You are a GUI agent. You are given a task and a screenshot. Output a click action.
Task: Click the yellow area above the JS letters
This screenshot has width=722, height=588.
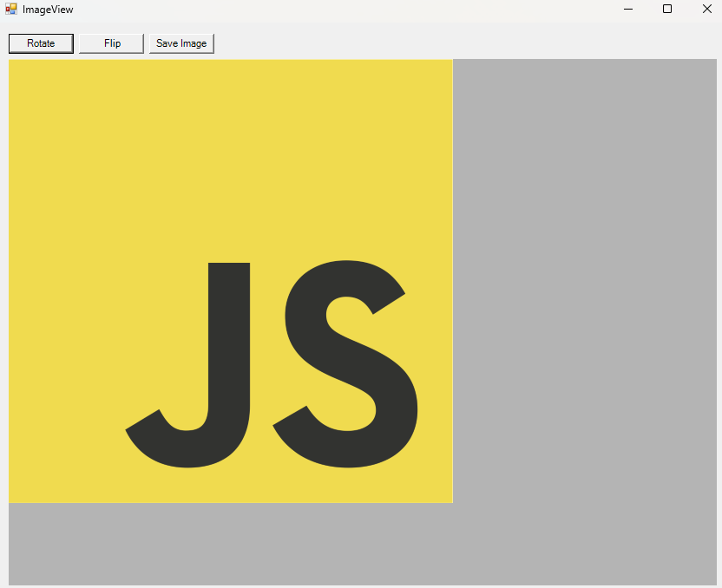(x=230, y=156)
